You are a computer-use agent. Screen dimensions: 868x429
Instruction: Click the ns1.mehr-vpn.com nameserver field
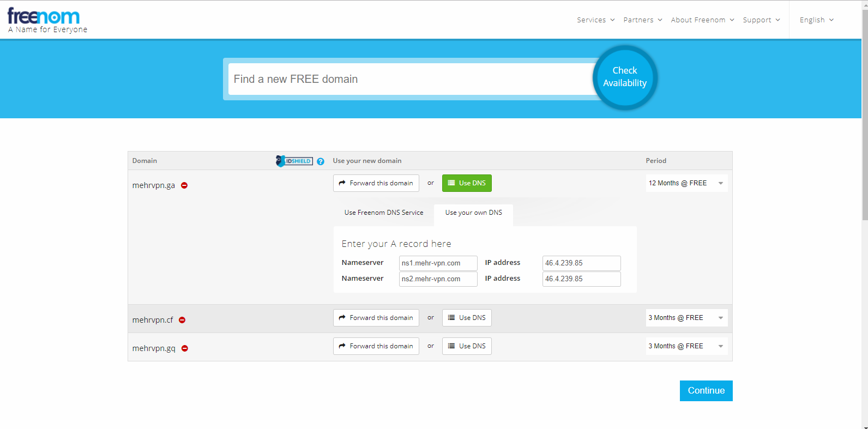click(438, 263)
